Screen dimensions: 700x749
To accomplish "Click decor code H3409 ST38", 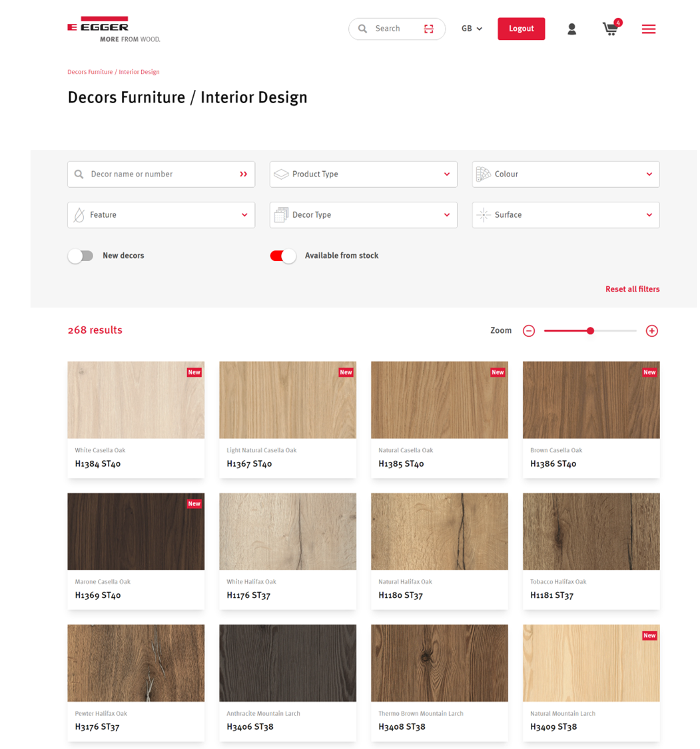I will (553, 727).
